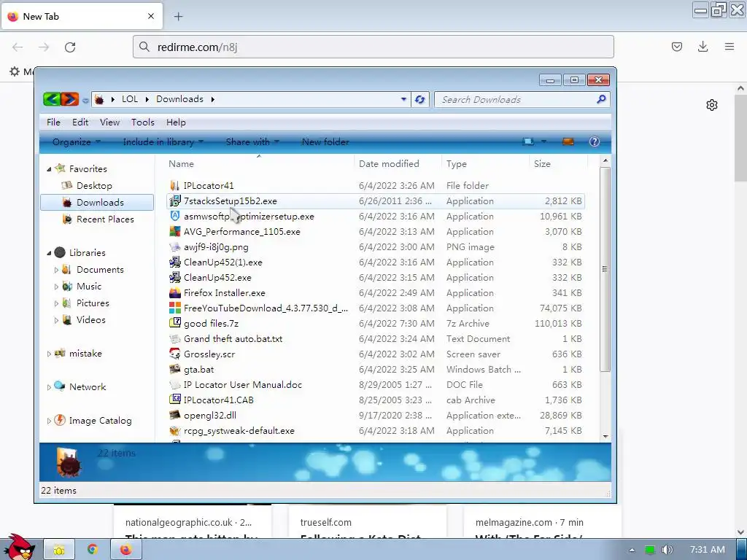Image resolution: width=747 pixels, height=560 pixels.
Task: Open Explorer help question mark icon
Action: 594,141
